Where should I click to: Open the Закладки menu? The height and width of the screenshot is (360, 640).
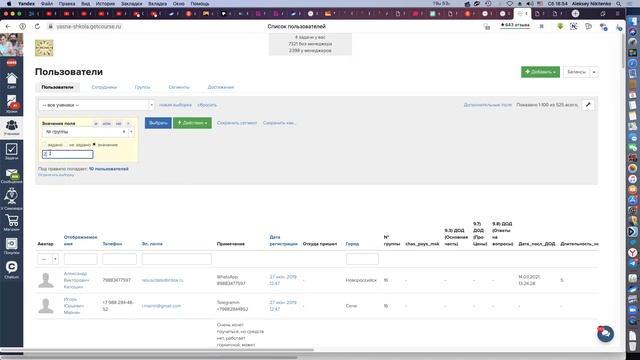click(131, 3)
